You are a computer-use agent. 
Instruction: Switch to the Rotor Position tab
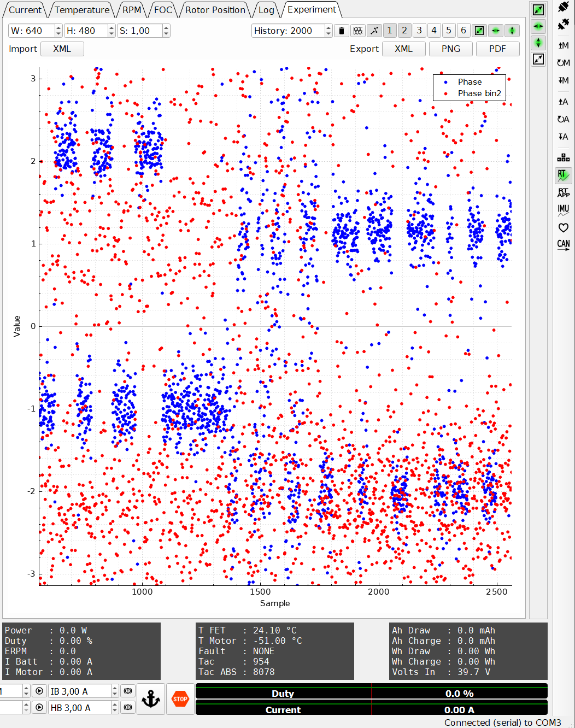(215, 10)
